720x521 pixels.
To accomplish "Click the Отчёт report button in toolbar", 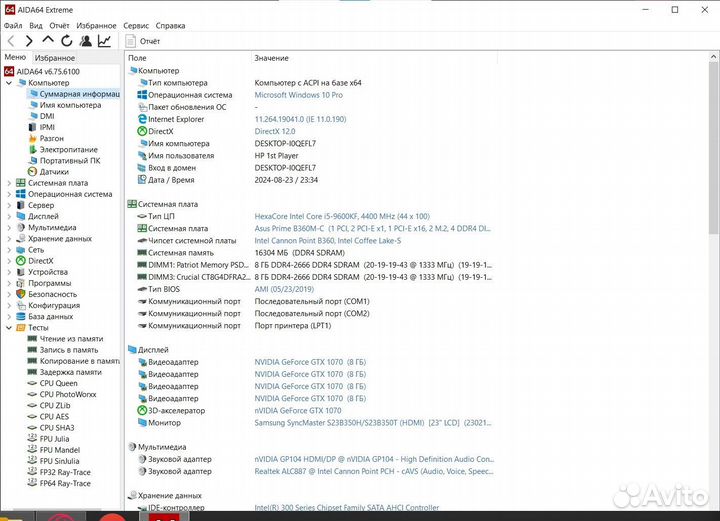I will 143,41.
